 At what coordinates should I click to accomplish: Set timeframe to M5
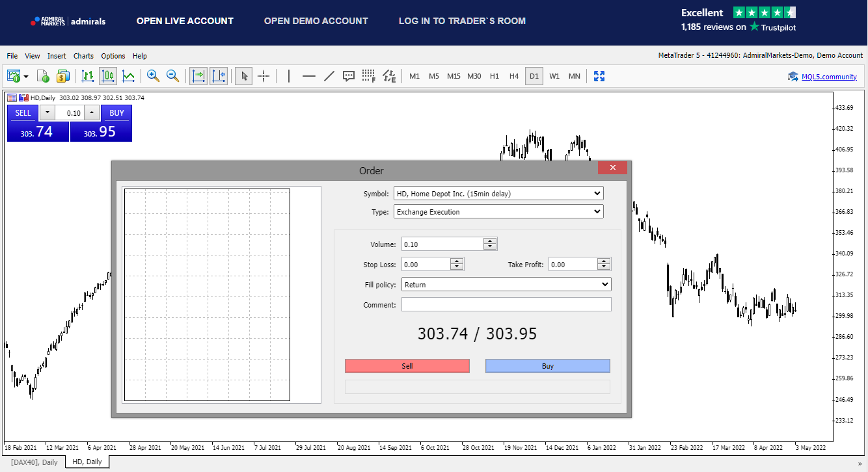coord(434,76)
